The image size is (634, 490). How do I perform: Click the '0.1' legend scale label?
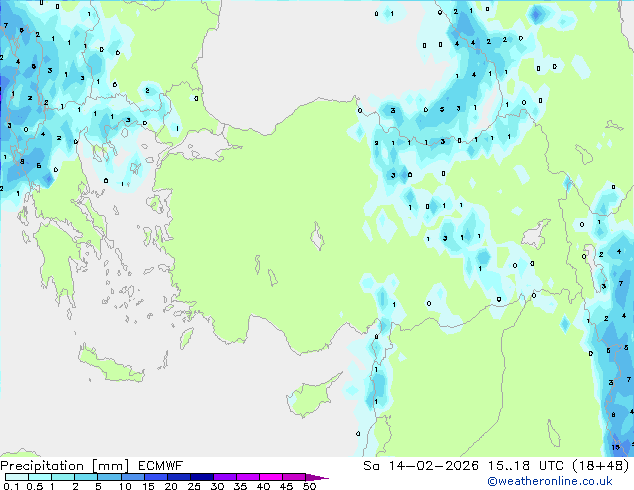11,486
